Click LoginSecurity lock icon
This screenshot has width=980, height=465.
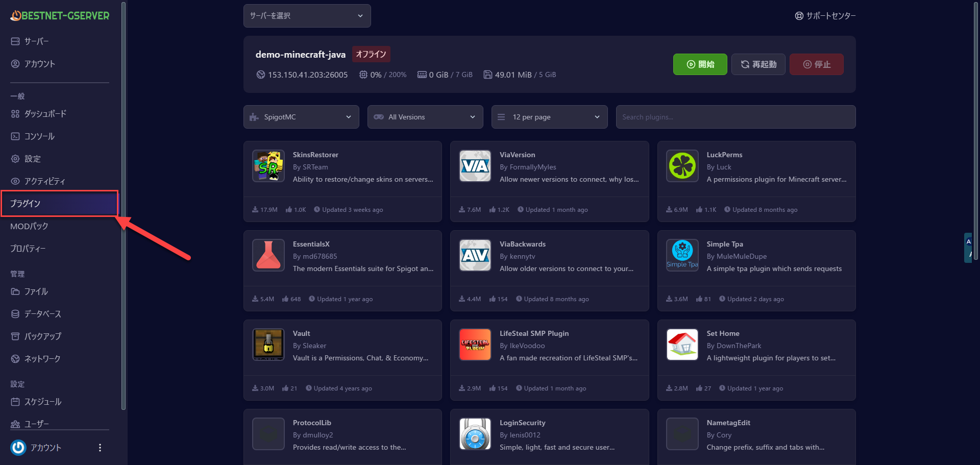click(475, 434)
